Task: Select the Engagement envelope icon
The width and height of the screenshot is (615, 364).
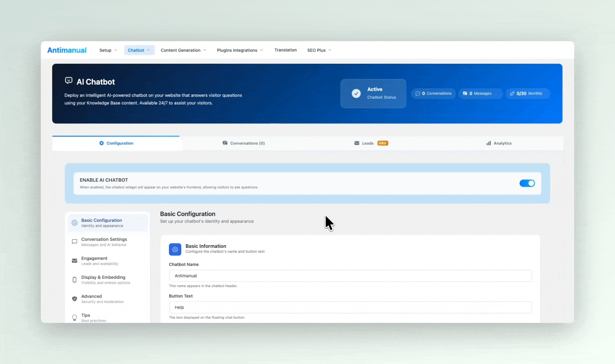Action: tap(75, 261)
